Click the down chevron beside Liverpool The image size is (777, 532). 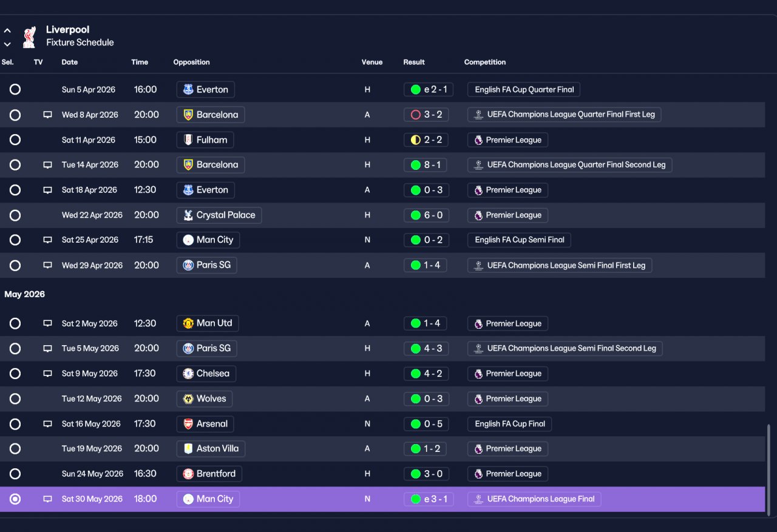click(7, 44)
